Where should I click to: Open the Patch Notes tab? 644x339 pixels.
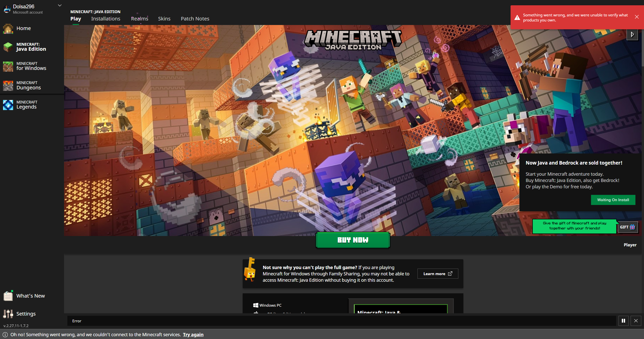(x=195, y=19)
